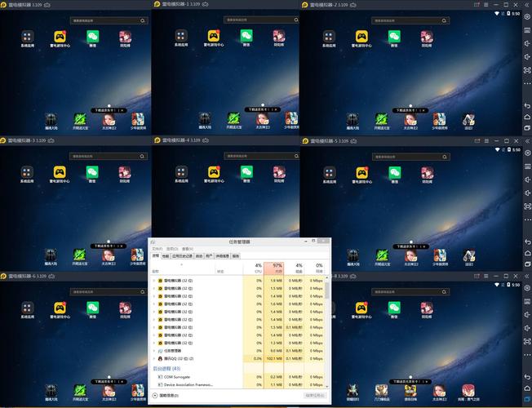Screen dimensions: 532x408
Task: Click home icon in bottom-right emulator sidebar
Action: tap(527, 388)
